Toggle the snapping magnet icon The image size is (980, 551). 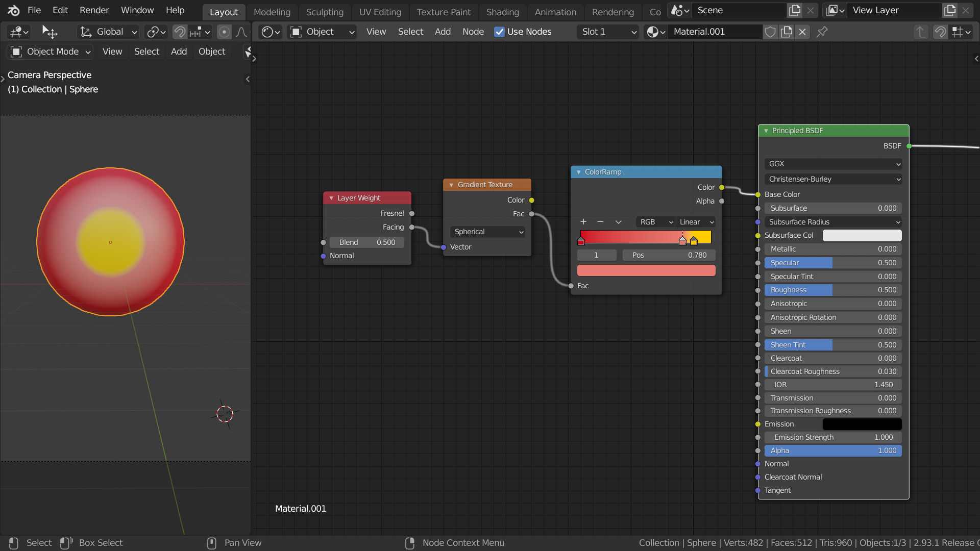[x=180, y=32]
